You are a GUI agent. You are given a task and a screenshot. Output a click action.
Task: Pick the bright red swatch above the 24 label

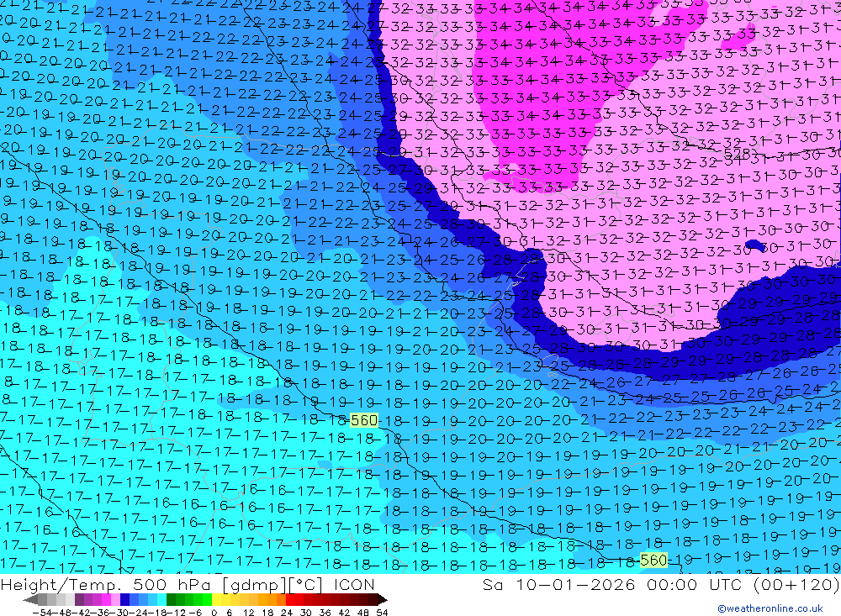click(290, 600)
